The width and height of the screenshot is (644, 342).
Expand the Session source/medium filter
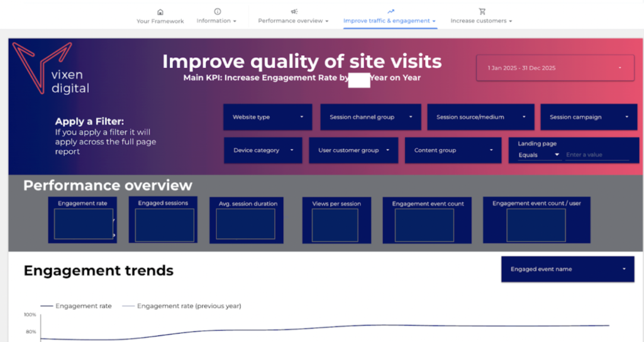[x=480, y=117]
